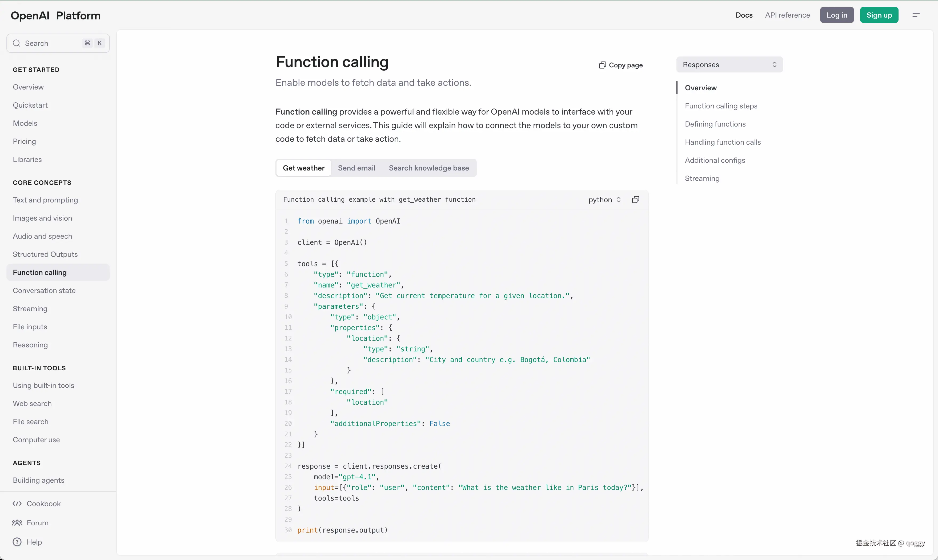Open Cookbook via the code brackets icon

click(x=17, y=504)
